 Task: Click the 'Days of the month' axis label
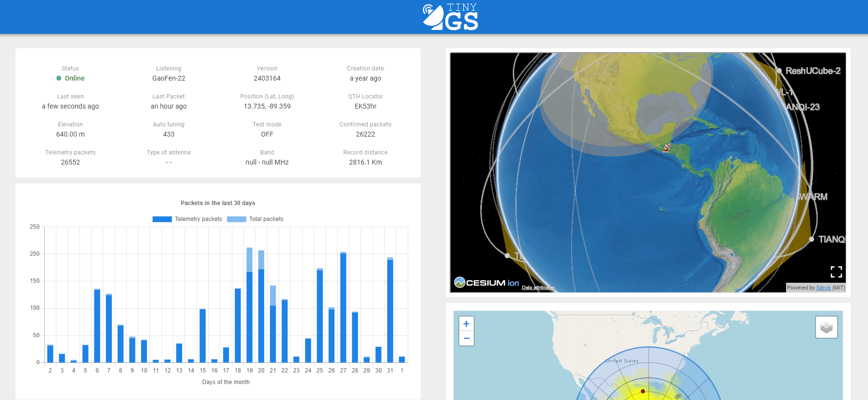(x=226, y=382)
